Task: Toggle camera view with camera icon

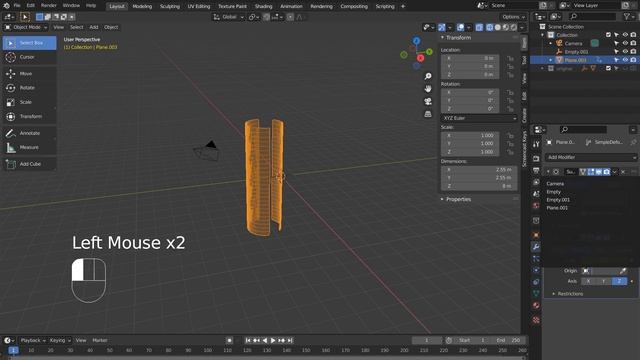Action: 428,101
